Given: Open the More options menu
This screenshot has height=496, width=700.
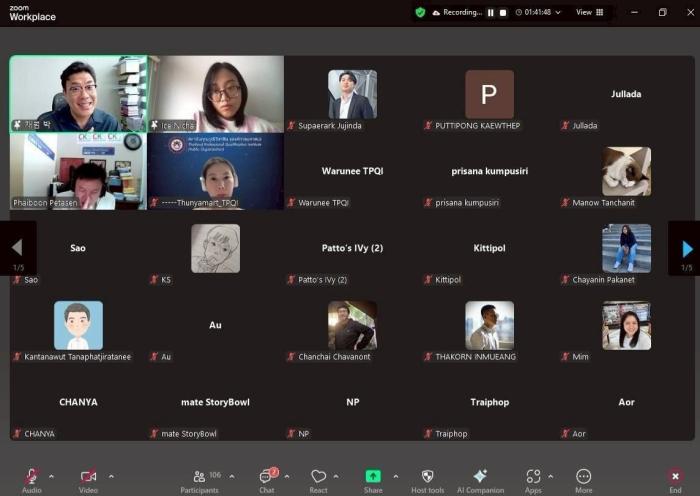Looking at the screenshot, I should [x=583, y=481].
